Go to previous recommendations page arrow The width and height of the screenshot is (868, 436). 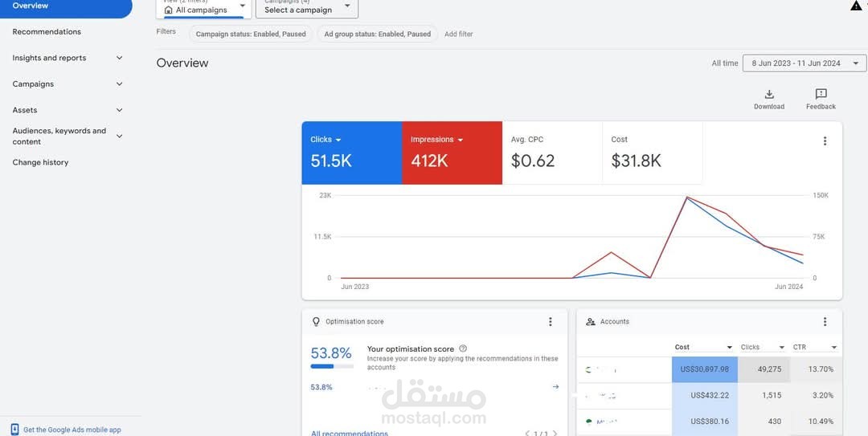(526, 434)
